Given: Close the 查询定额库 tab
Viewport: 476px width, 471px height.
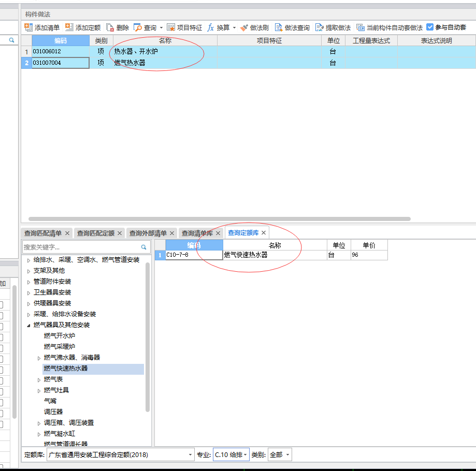Looking at the screenshot, I should [x=264, y=232].
